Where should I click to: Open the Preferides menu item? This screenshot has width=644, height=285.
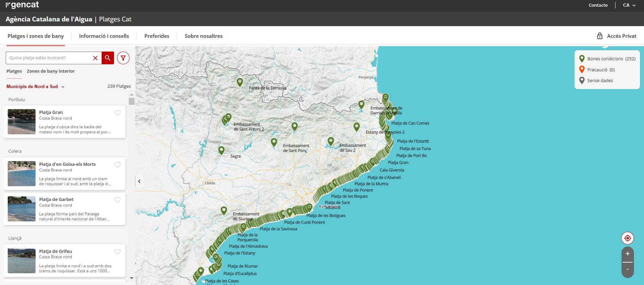[157, 36]
